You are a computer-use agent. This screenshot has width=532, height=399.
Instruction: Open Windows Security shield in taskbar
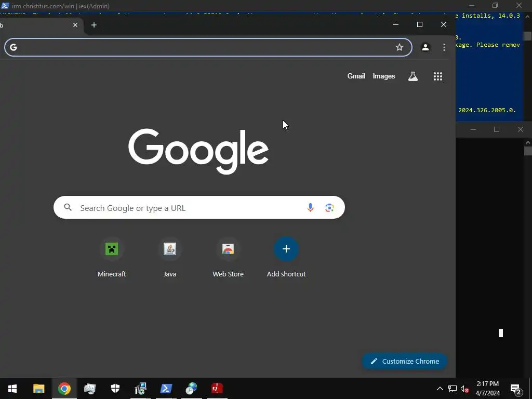(x=115, y=388)
